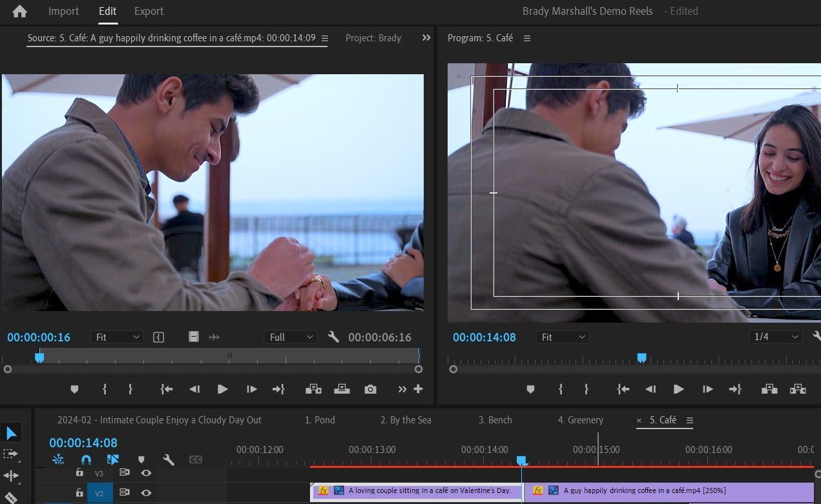Toggle V2 sync lock

125,492
